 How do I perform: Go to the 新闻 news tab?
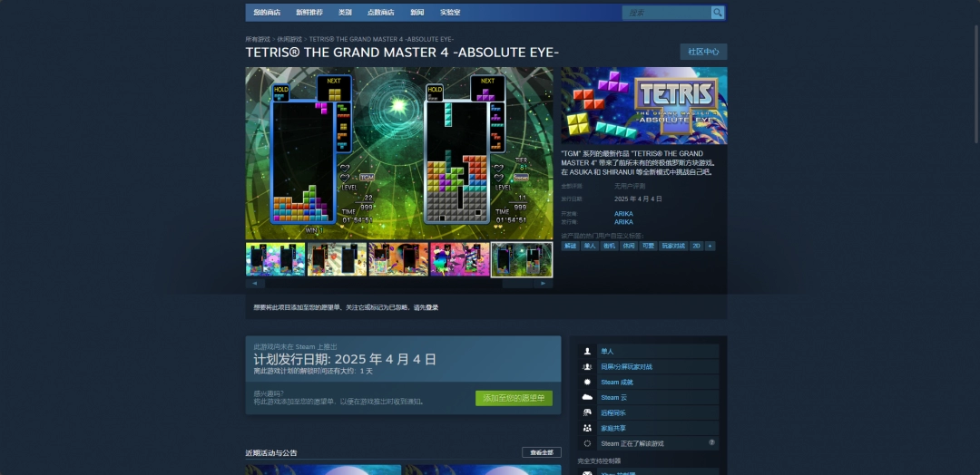[416, 13]
